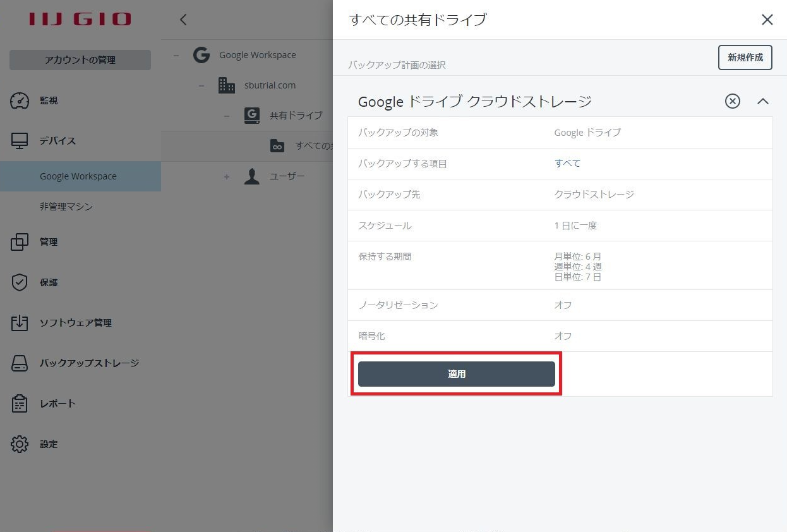This screenshot has height=532, width=787.
Task: Open the バックアップストレージ menu label
Action: [90, 363]
